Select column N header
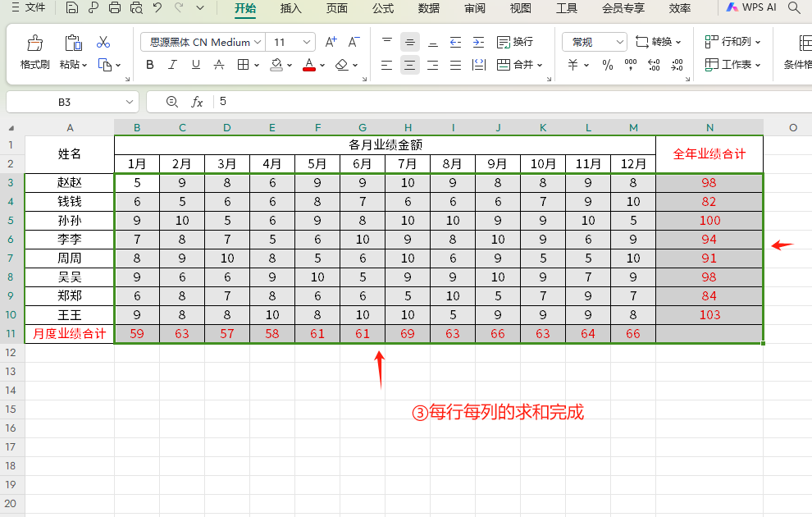The height and width of the screenshot is (517, 812). (x=709, y=127)
